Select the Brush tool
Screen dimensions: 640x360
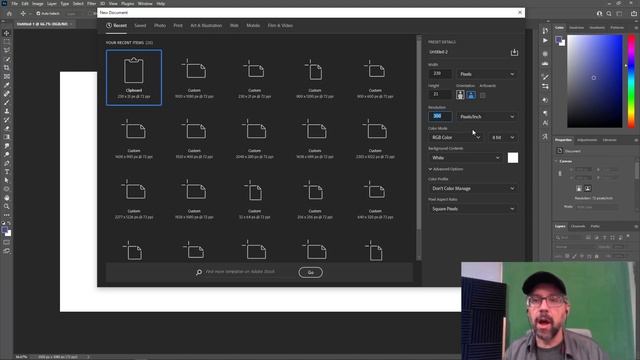(x=7, y=102)
